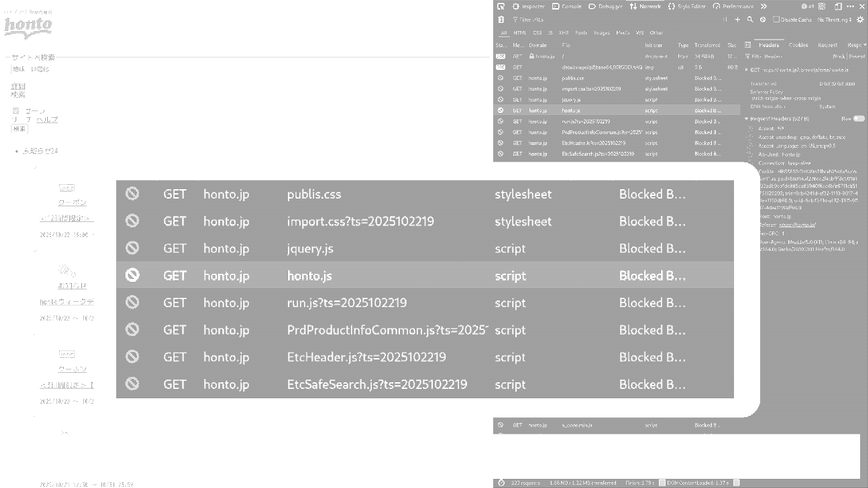The height and width of the screenshot is (488, 868).
Task: Expand the more tools chevron in devtools
Action: (x=764, y=6)
